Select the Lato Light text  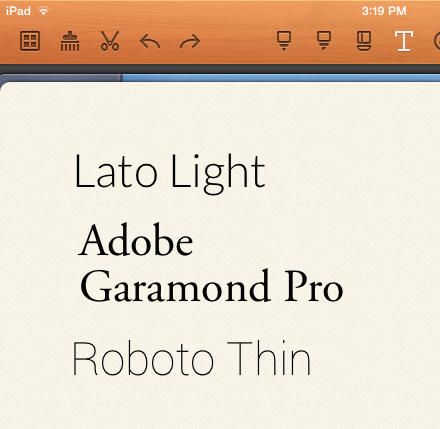point(170,174)
